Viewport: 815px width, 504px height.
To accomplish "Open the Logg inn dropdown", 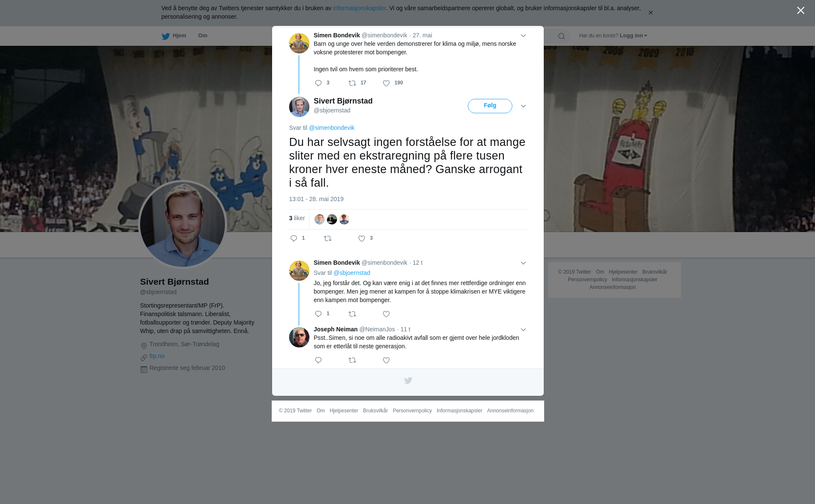I will point(633,36).
